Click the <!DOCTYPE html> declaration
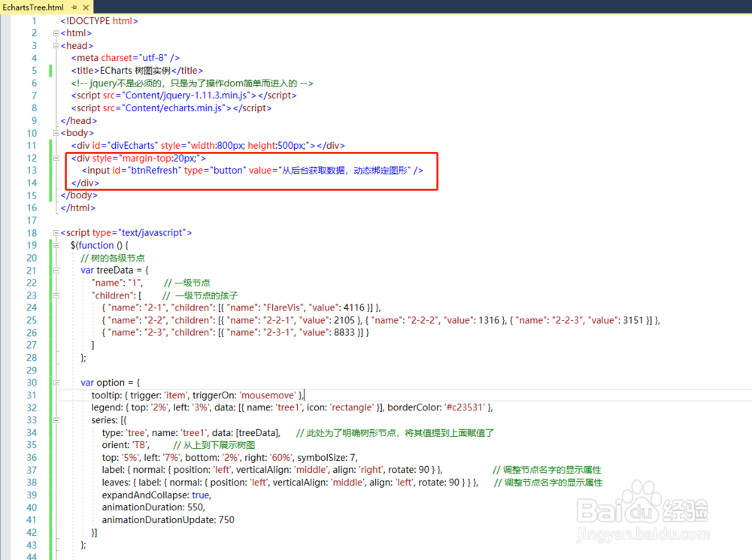Viewport: 752px width, 560px height. click(x=99, y=20)
